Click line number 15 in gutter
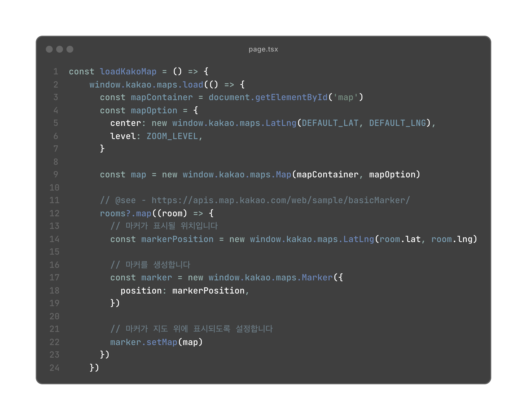 coord(54,252)
